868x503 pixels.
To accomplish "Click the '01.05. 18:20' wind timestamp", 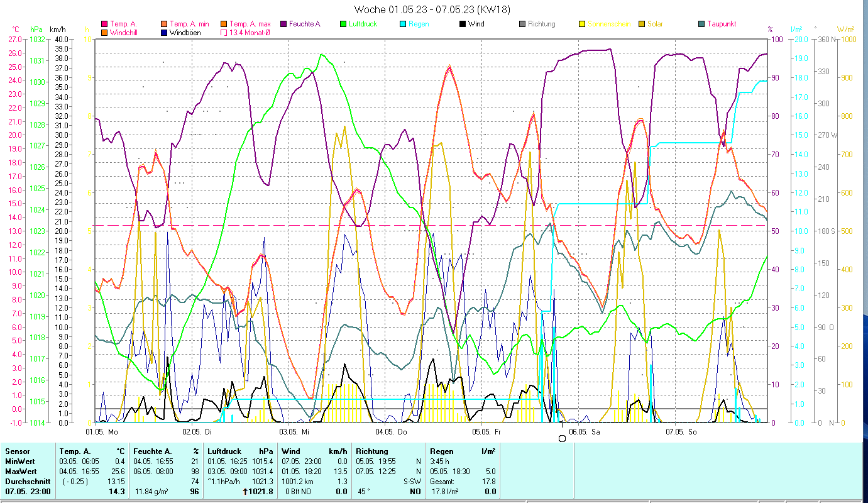I will pos(302,472).
